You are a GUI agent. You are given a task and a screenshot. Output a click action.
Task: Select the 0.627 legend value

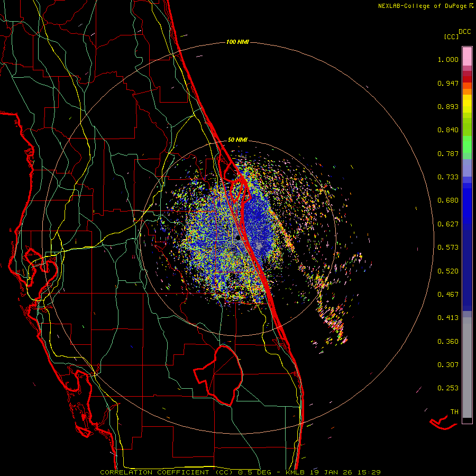pyautogui.click(x=448, y=224)
